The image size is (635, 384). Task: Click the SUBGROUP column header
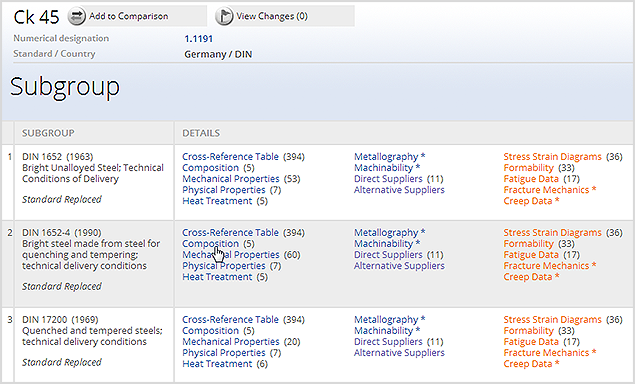tap(48, 133)
